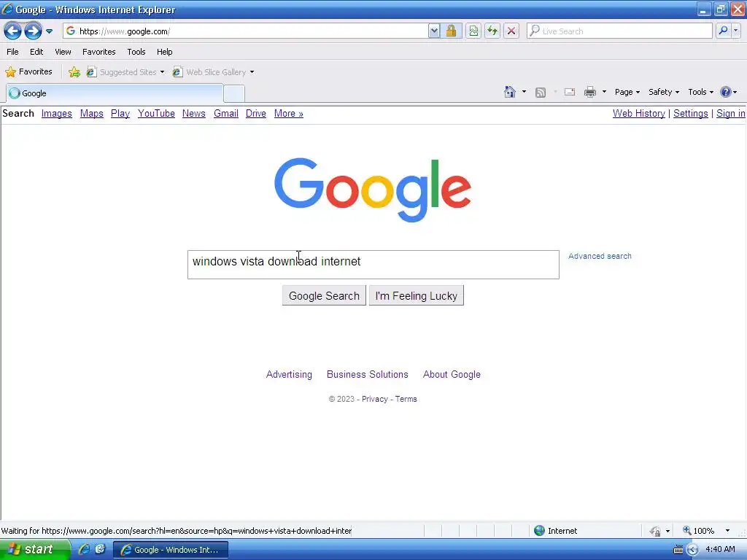
Task: Open the command bar Tools dropdown
Action: point(701,92)
